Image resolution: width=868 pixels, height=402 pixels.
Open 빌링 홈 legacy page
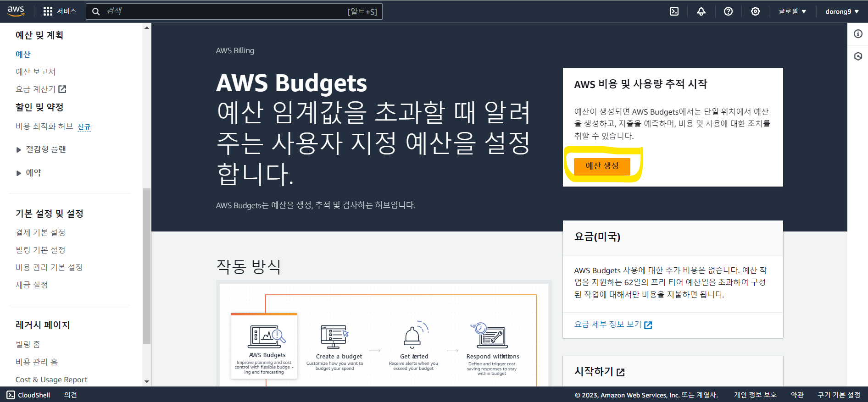[28, 344]
